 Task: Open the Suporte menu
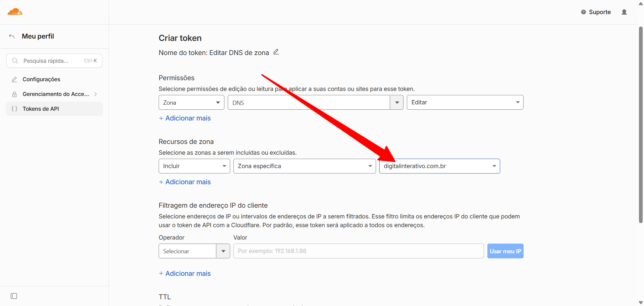[596, 12]
